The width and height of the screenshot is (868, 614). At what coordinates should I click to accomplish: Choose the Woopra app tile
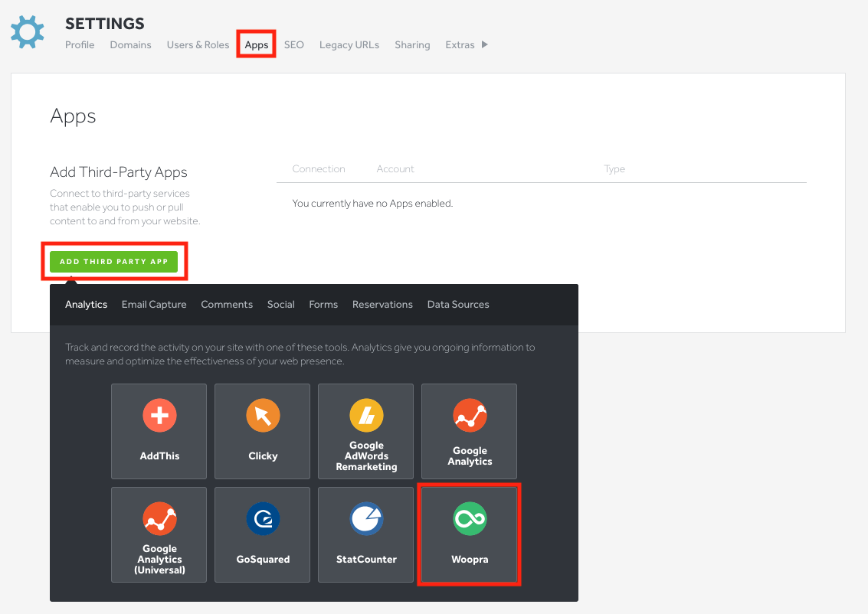point(470,534)
